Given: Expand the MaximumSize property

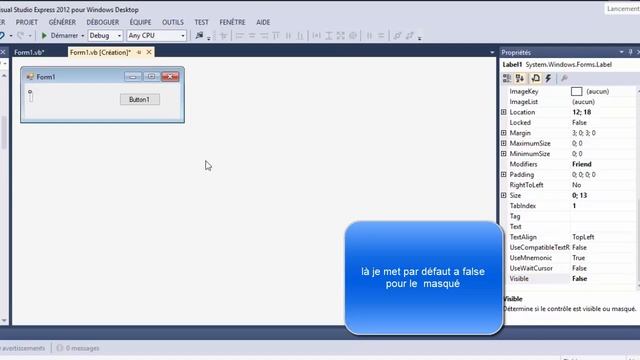Looking at the screenshot, I should point(504,143).
